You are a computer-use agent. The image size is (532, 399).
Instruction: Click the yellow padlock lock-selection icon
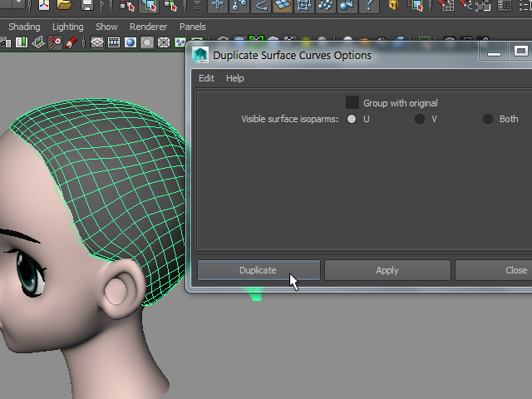(393, 5)
